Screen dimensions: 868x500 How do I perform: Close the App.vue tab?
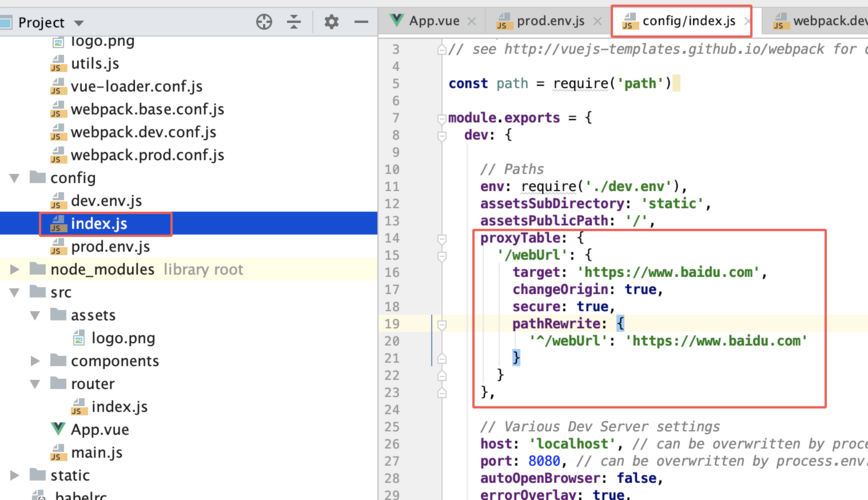tap(472, 21)
